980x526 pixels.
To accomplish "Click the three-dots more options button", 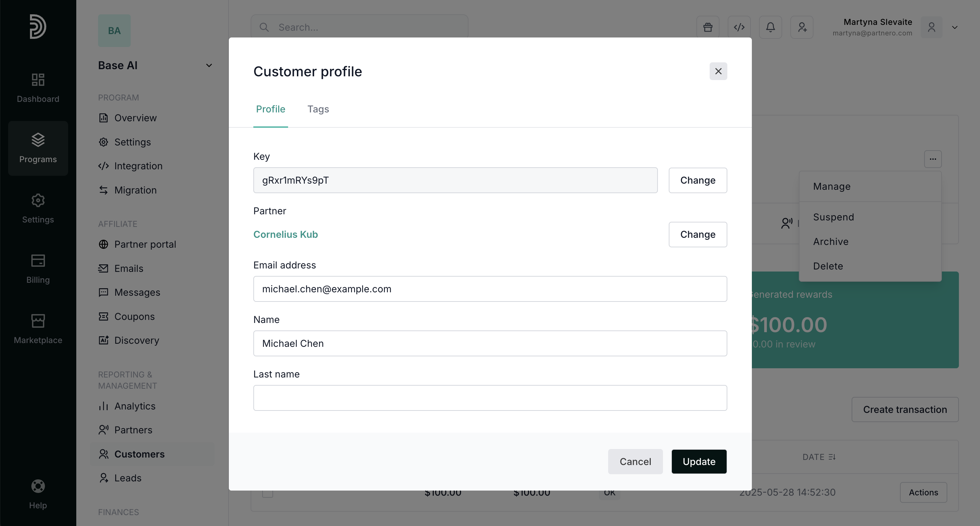I will point(933,159).
